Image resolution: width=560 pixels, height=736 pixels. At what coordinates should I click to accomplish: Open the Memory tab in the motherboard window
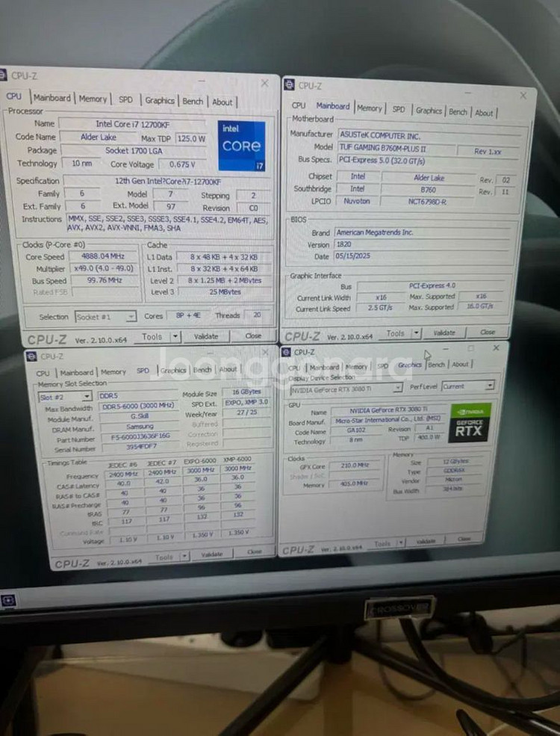[369, 108]
